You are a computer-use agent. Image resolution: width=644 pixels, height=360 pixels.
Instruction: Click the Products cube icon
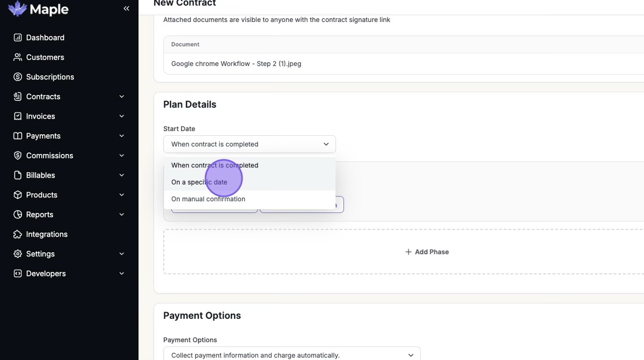tap(18, 195)
